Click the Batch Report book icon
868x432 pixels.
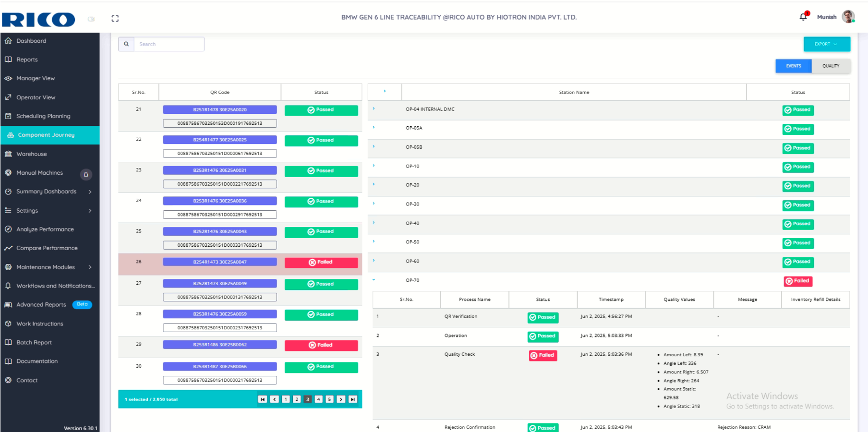(x=8, y=343)
